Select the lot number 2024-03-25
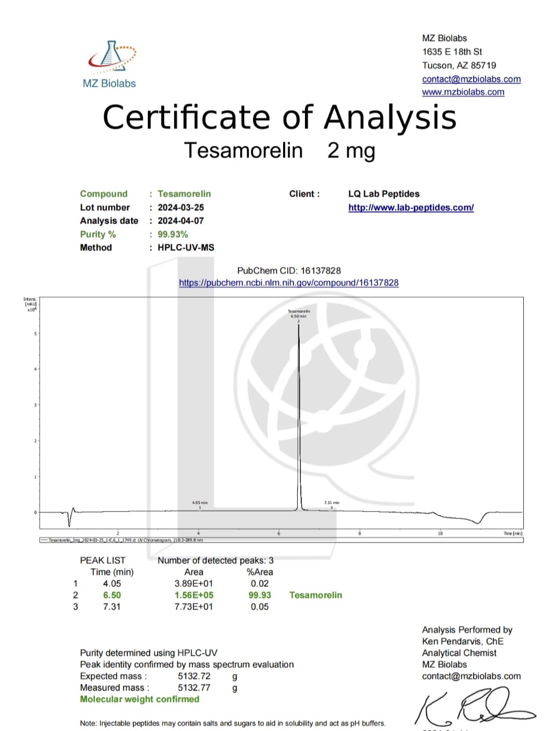Viewport: 560px width, 731px height. pos(180,208)
